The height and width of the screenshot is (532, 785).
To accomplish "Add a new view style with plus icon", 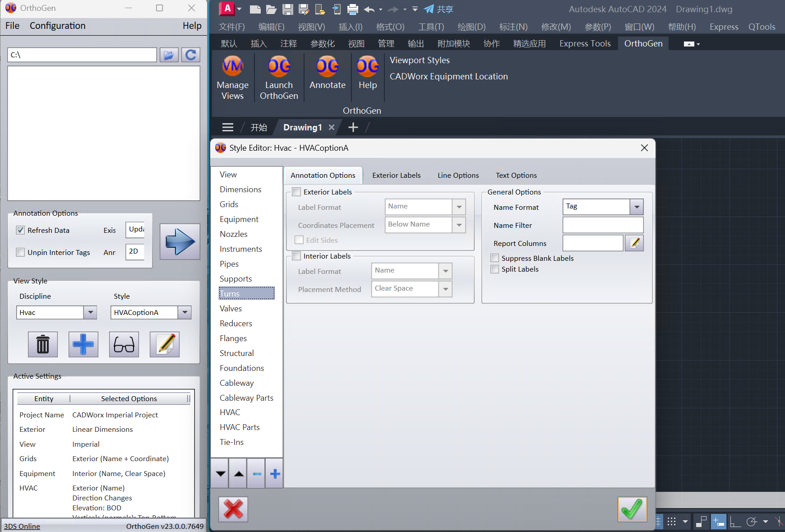I will [83, 344].
